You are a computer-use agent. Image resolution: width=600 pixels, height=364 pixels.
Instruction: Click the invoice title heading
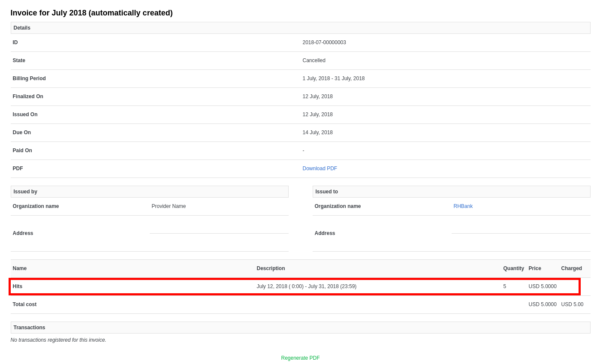pyautogui.click(x=91, y=13)
